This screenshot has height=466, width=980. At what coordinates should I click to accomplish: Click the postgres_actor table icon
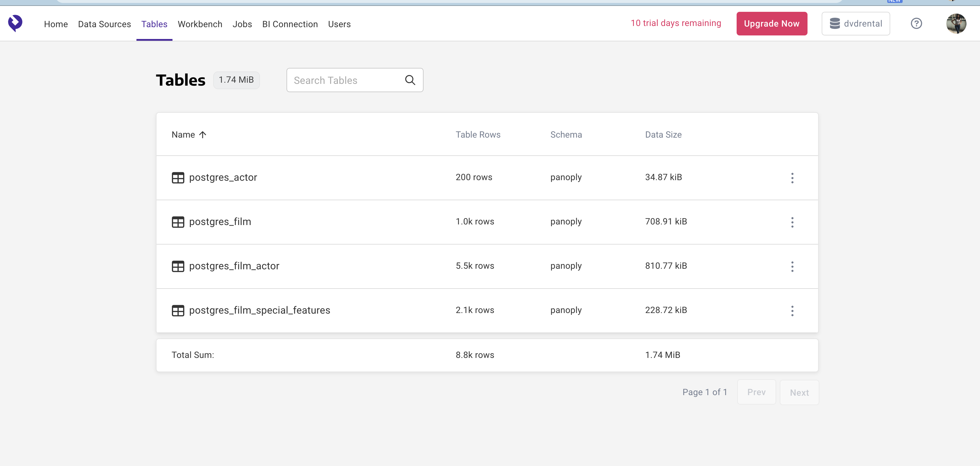[178, 178]
